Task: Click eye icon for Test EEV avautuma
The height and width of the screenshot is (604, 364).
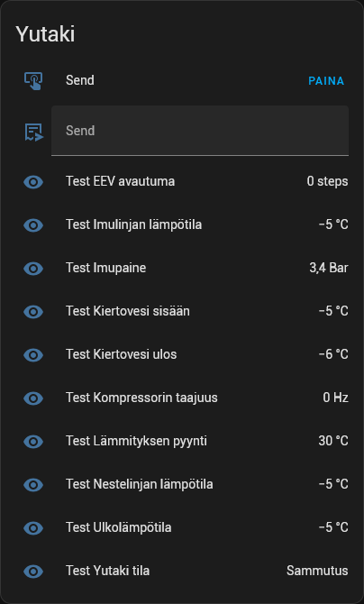Action: tap(33, 181)
